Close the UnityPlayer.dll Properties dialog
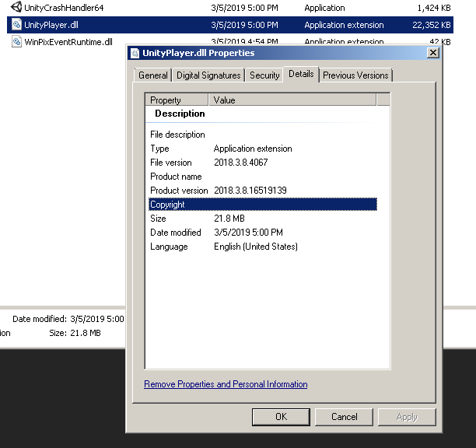 pyautogui.click(x=433, y=53)
